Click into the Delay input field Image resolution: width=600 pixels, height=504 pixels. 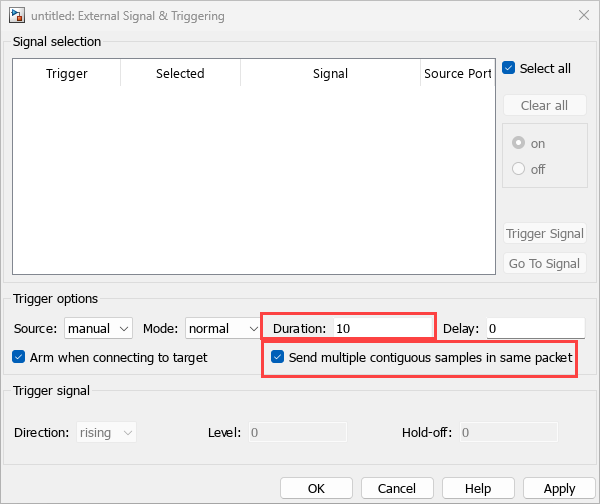[x=534, y=328]
